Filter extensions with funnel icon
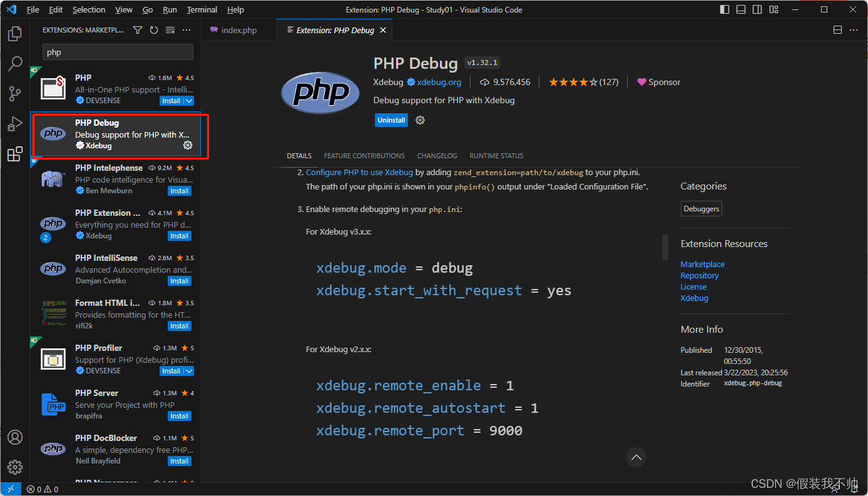The height and width of the screenshot is (496, 868). (x=138, y=30)
